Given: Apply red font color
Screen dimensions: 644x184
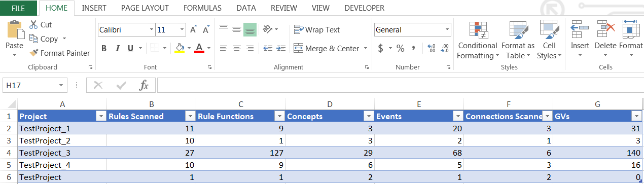Looking at the screenshot, I should pyautogui.click(x=199, y=48).
